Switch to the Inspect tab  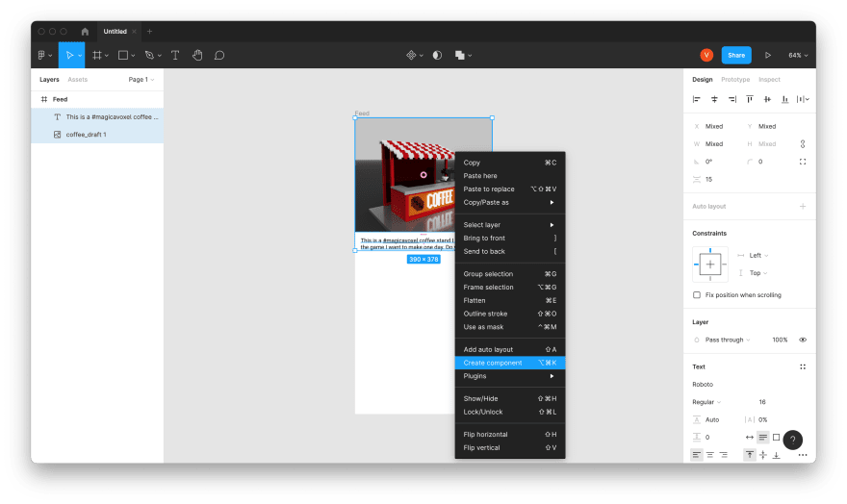point(769,79)
